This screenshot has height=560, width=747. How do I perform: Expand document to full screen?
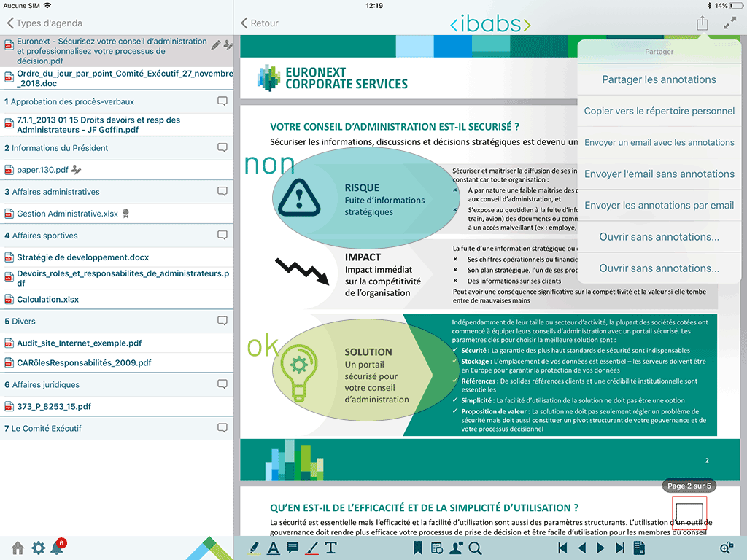pyautogui.click(x=729, y=23)
